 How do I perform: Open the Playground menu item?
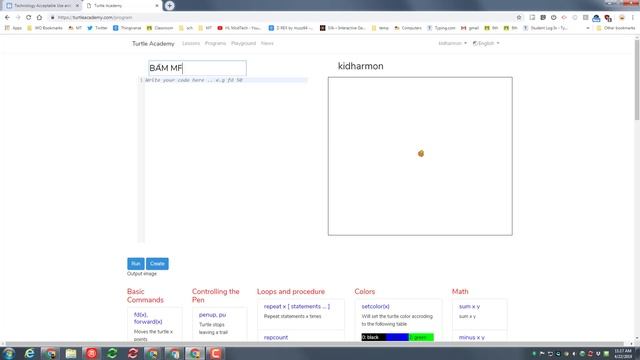point(243,43)
